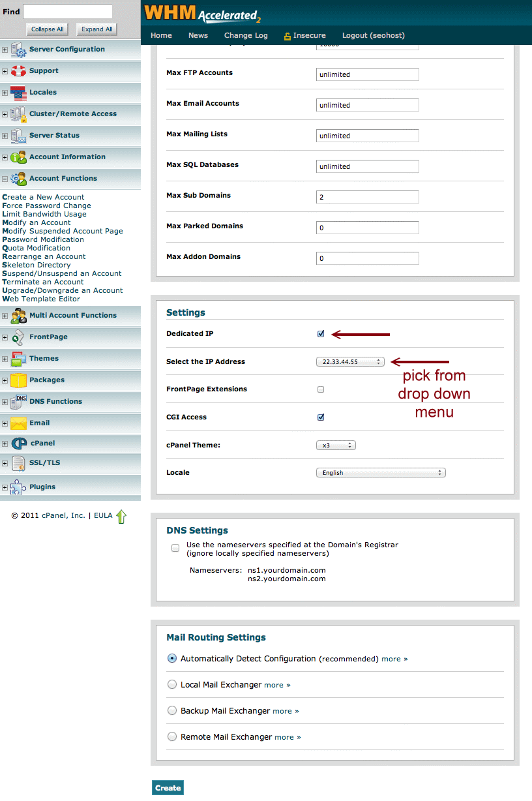Image resolution: width=532 pixels, height=801 pixels.
Task: Click the Email envelope icon
Action: tap(18, 423)
